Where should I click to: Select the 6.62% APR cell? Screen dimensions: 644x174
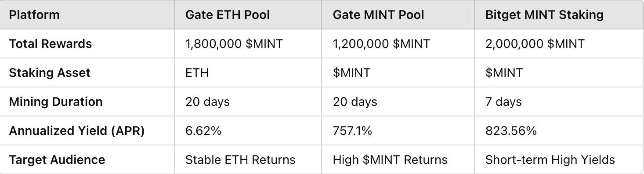pos(248,130)
